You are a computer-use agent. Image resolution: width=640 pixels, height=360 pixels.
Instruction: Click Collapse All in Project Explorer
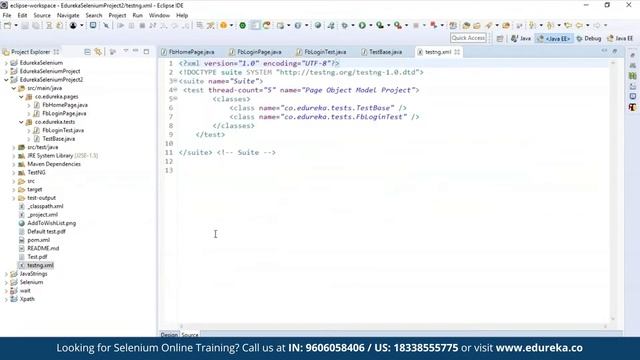point(87,52)
